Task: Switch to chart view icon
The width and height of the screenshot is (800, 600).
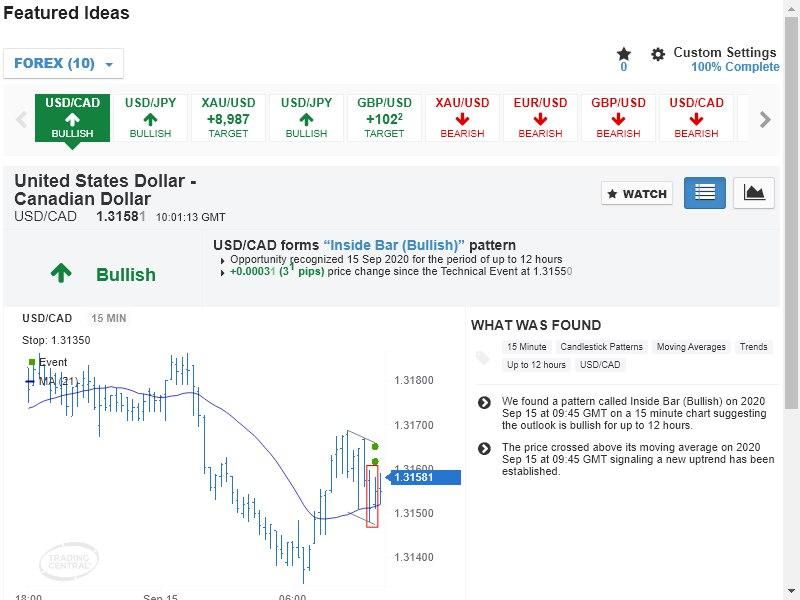Action: point(754,193)
